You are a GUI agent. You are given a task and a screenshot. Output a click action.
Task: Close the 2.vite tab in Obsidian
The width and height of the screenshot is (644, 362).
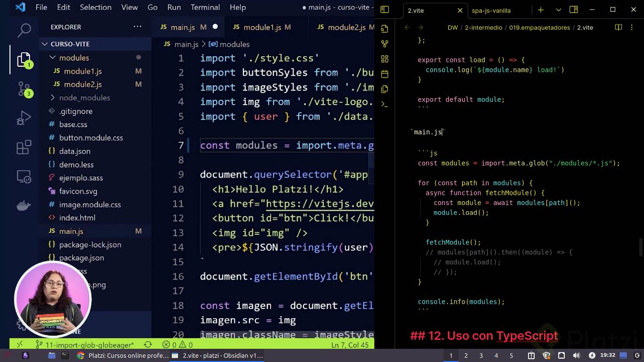(460, 10)
